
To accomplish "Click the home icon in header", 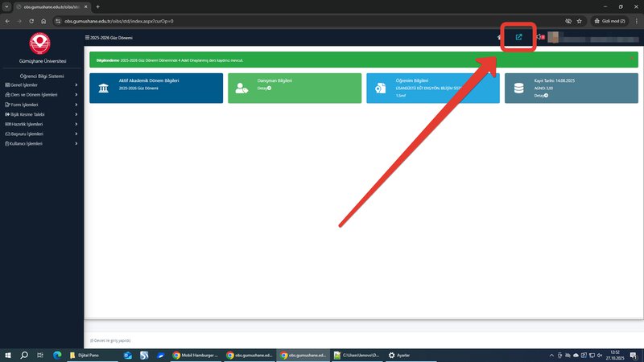I will pos(499,37).
